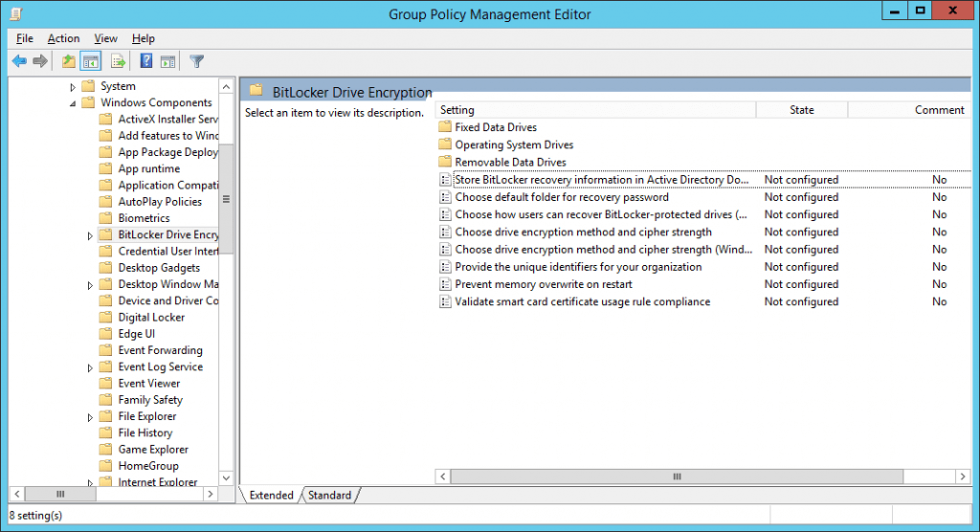Click the Up one level folder icon

click(x=69, y=60)
